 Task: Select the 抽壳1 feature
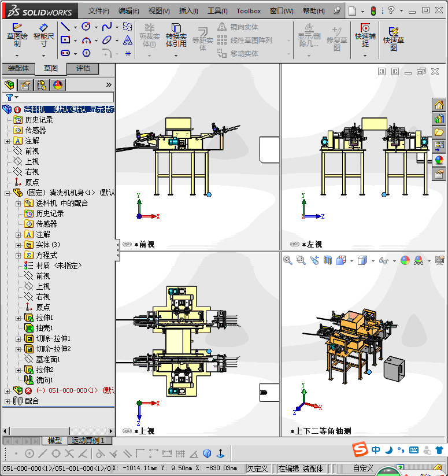tap(39, 328)
